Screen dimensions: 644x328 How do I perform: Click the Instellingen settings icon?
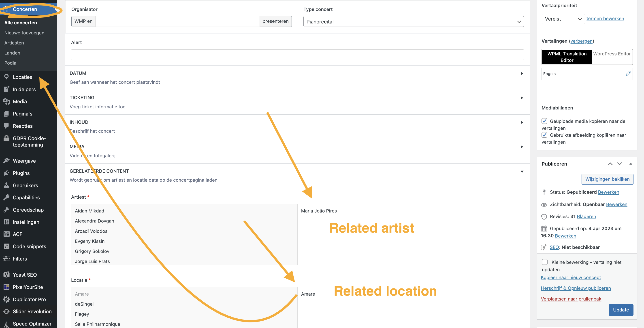[x=6, y=222]
